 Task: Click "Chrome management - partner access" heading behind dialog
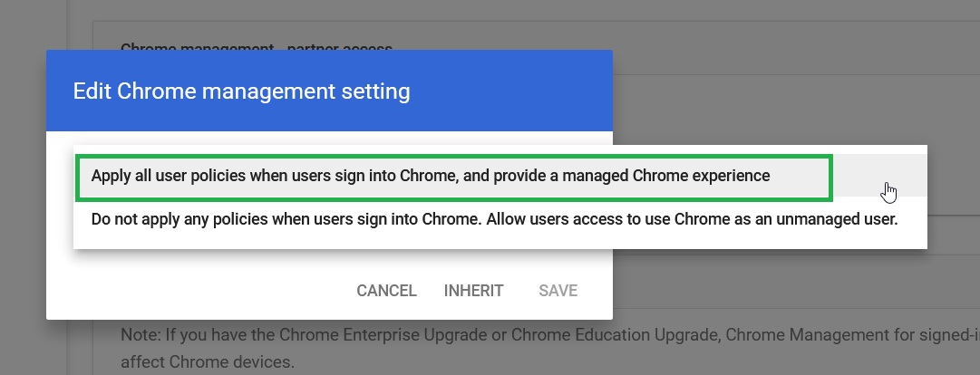[x=257, y=47]
